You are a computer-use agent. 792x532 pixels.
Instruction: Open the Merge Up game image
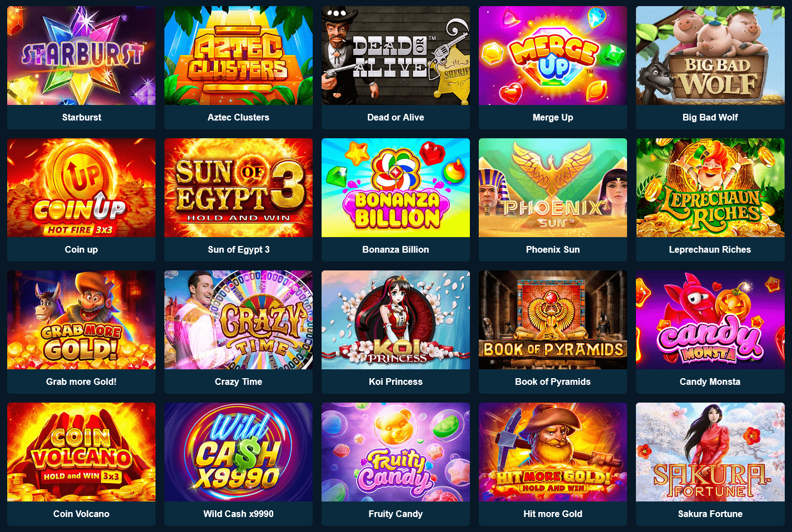pyautogui.click(x=553, y=56)
